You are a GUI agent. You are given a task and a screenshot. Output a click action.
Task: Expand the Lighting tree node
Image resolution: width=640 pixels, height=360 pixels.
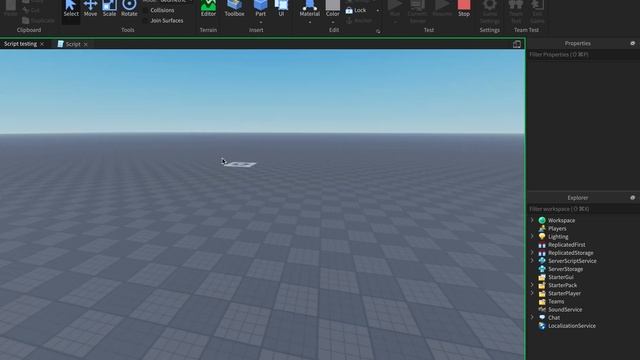point(532,236)
